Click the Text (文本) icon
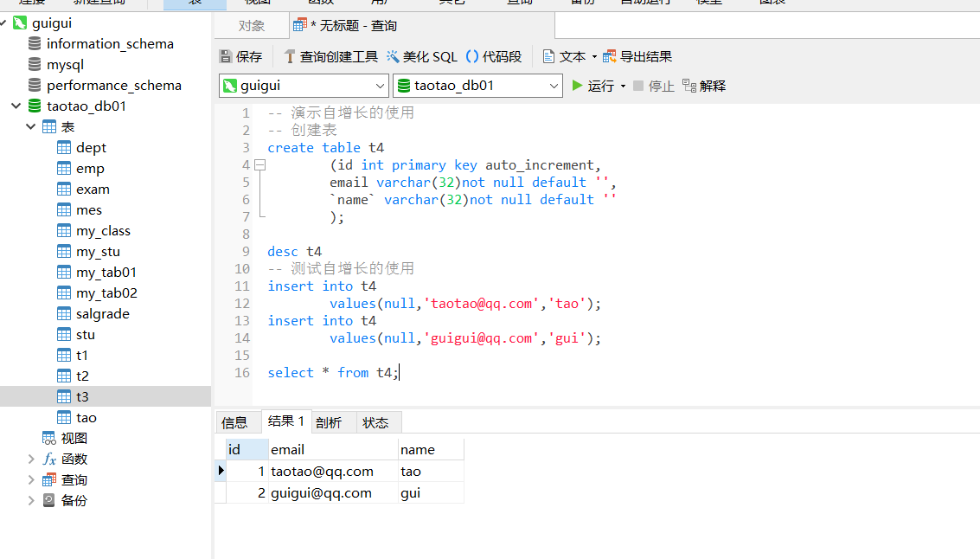The width and height of the screenshot is (980, 559). [x=548, y=57]
